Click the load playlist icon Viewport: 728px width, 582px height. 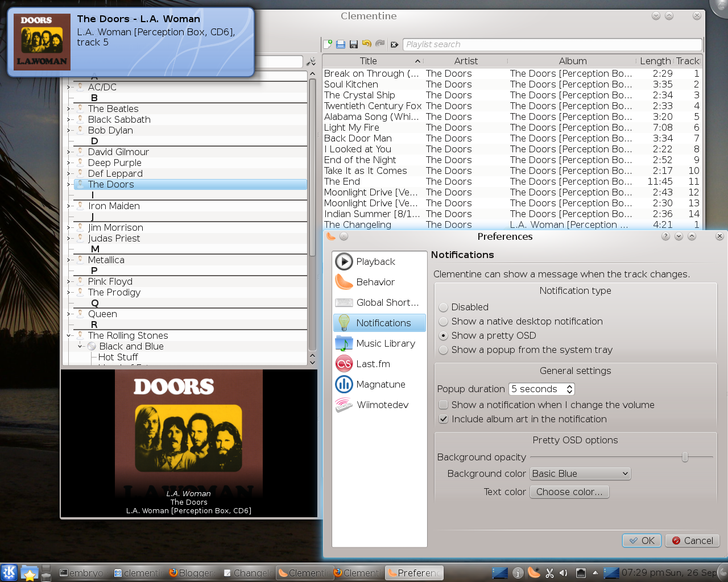(x=341, y=44)
